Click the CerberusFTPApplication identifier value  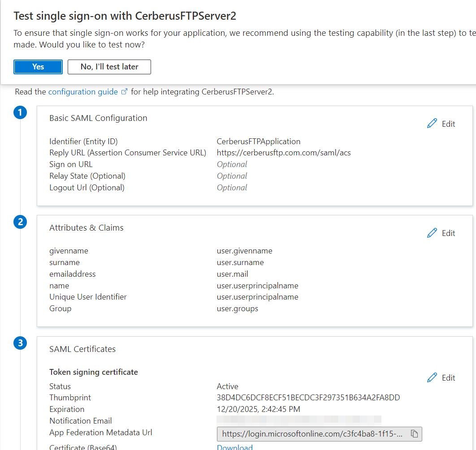[x=258, y=141]
